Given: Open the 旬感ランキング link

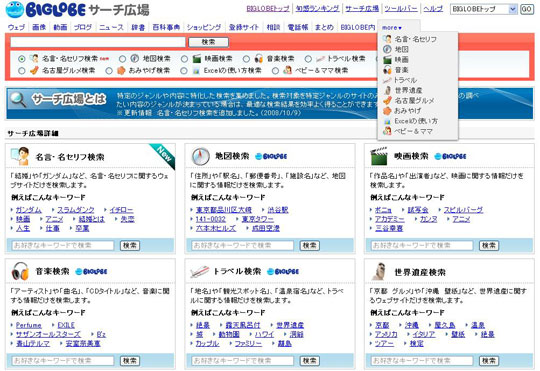Looking at the screenshot, I should [317, 9].
